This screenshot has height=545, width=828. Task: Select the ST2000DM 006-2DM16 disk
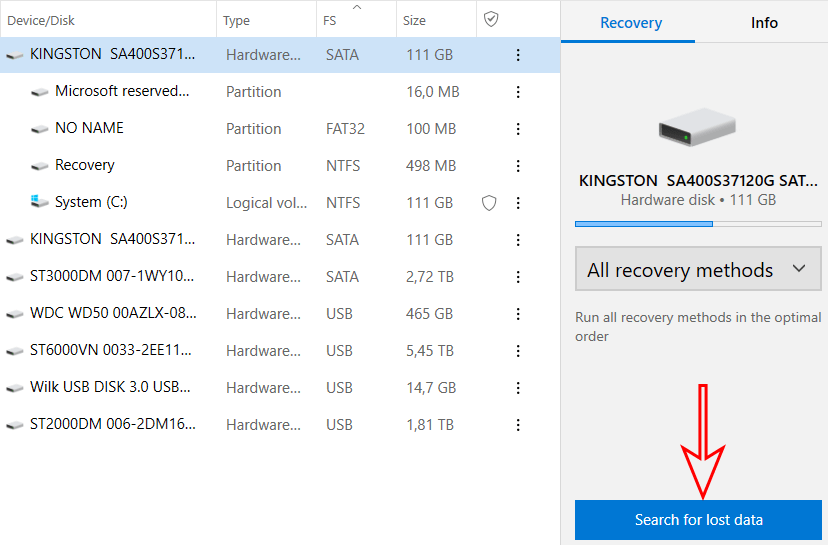tap(280, 425)
